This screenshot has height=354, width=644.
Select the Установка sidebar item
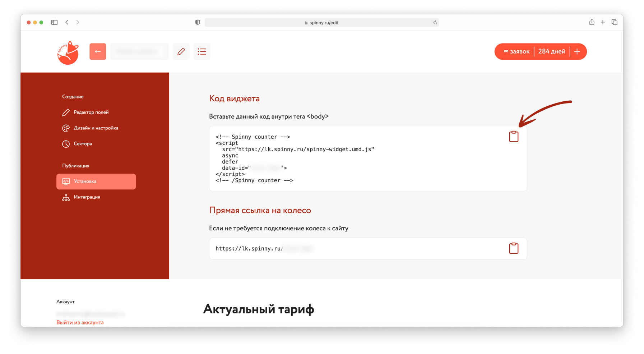point(96,181)
